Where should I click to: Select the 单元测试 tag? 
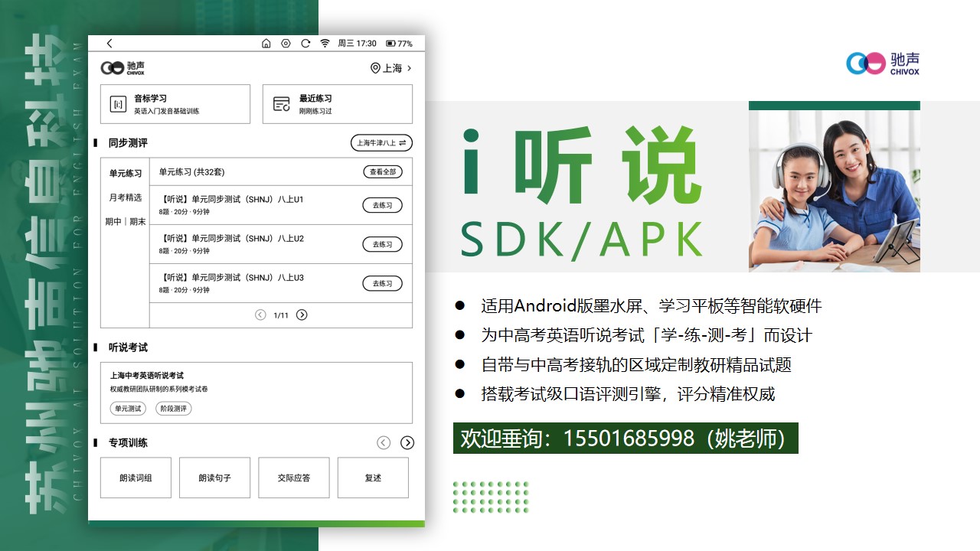tap(128, 409)
